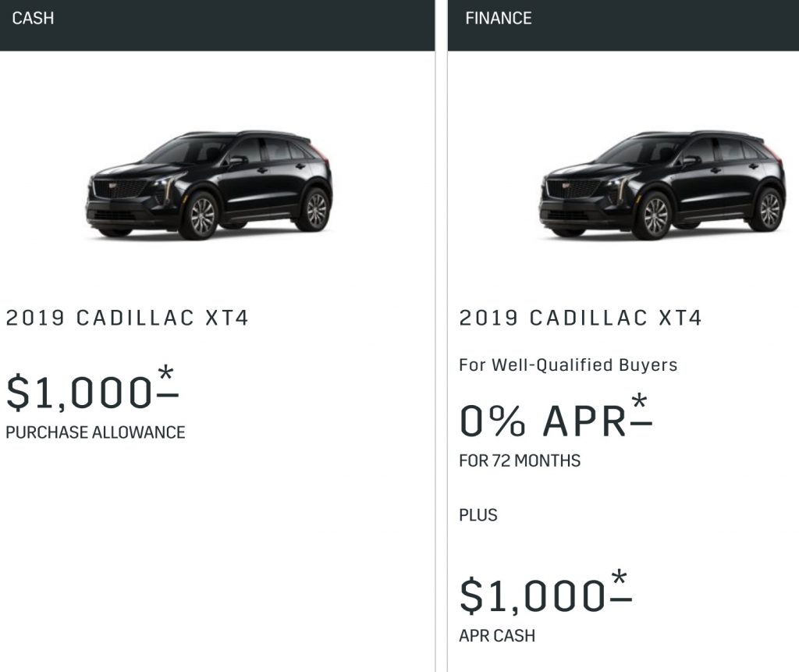Click the grille of the Finance card XT4
This screenshot has width=799, height=672.
point(571,190)
